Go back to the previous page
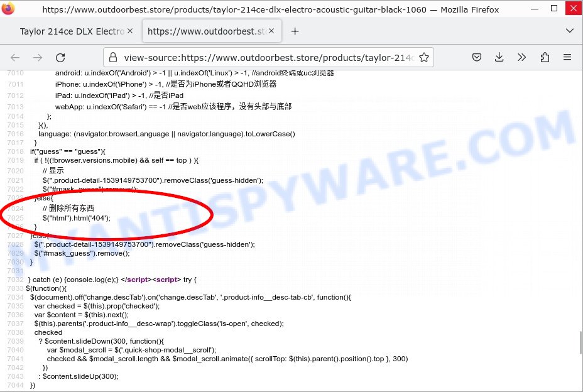This screenshot has width=583, height=392. pos(15,57)
